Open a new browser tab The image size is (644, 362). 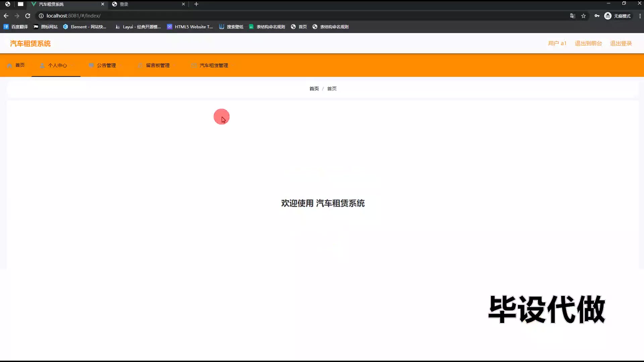[196, 4]
